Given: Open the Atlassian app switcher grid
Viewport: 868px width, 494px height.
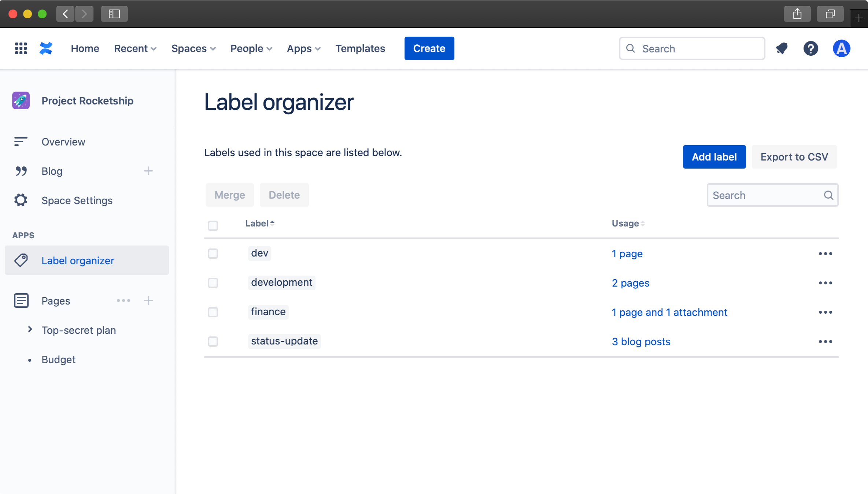Looking at the screenshot, I should pyautogui.click(x=21, y=48).
